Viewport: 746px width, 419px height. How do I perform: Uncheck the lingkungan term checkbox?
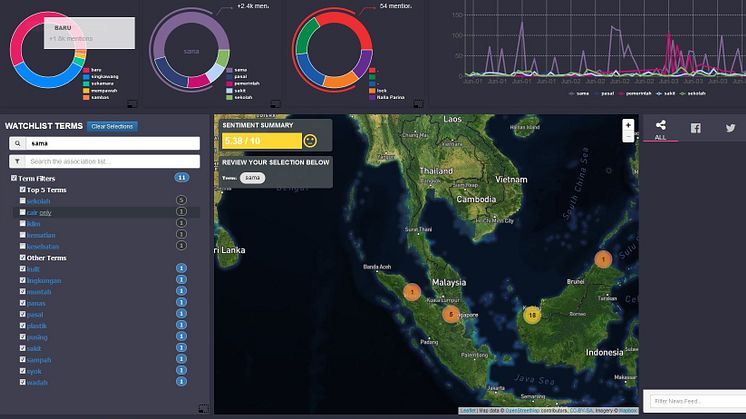[x=22, y=280]
